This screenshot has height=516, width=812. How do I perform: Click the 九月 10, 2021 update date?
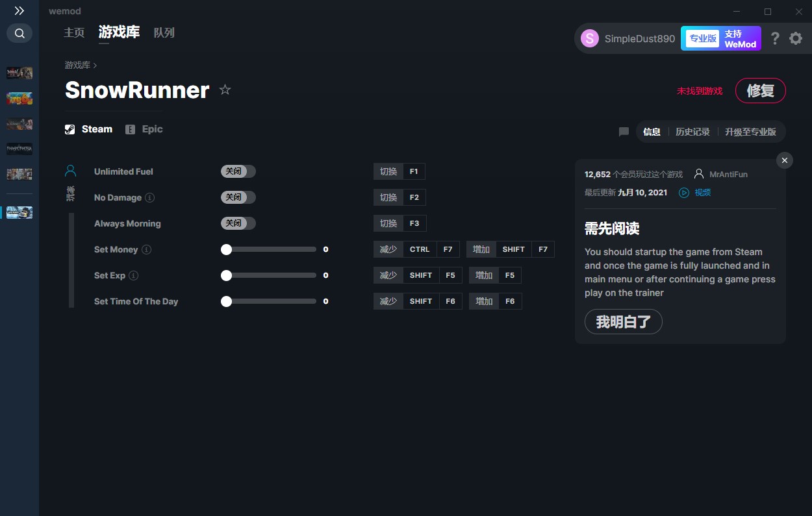point(642,193)
